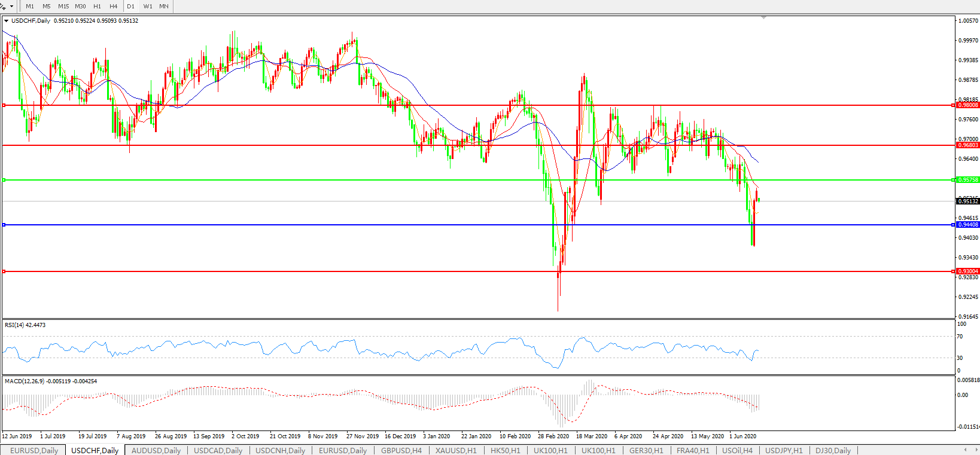980x455 pixels.
Task: Expand the USDCHF,Daily chart title triangle
Action: [x=6, y=21]
